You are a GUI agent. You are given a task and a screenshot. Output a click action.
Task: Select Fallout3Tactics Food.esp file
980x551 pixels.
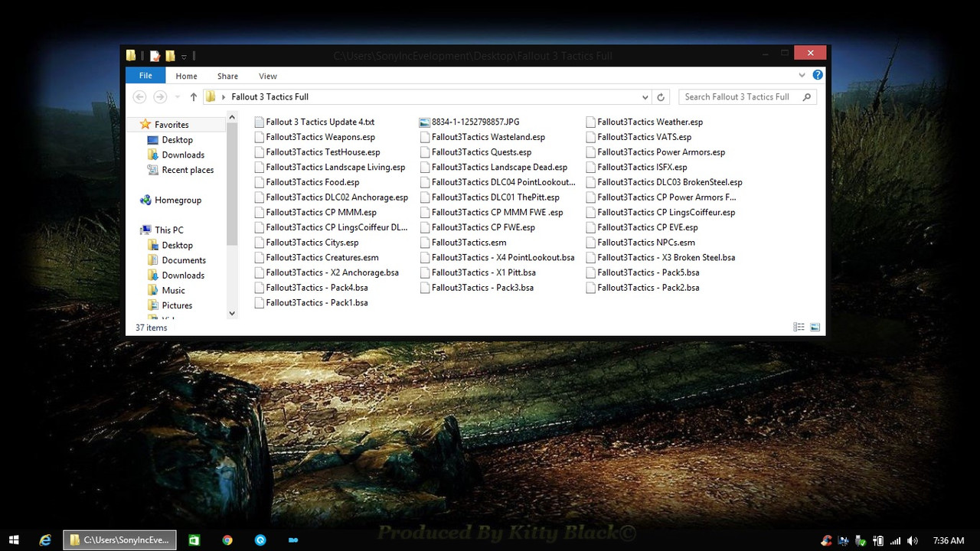pos(312,182)
